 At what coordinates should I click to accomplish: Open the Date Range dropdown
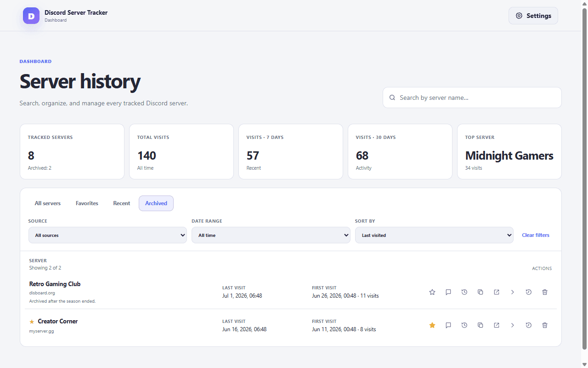271,235
